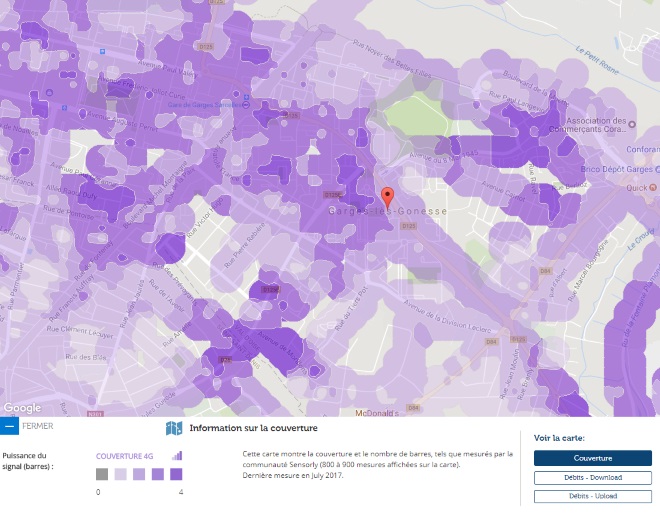This screenshot has width=660, height=517.
Task: Click the darkest purple legend swatch
Action: 175,475
